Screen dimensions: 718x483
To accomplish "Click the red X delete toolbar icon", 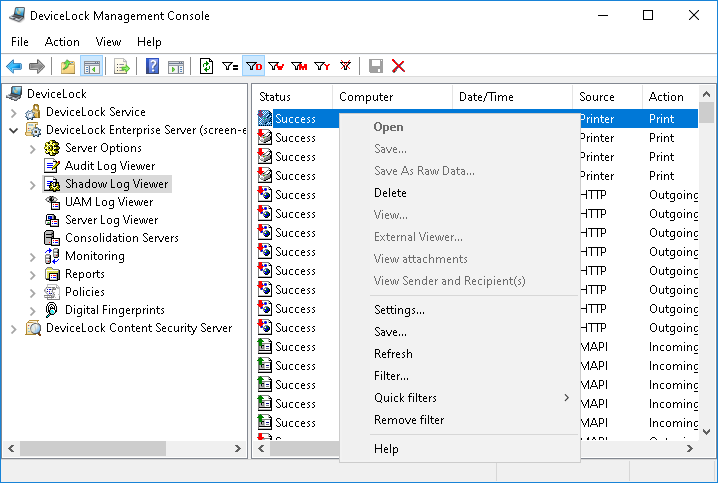I will [x=398, y=66].
